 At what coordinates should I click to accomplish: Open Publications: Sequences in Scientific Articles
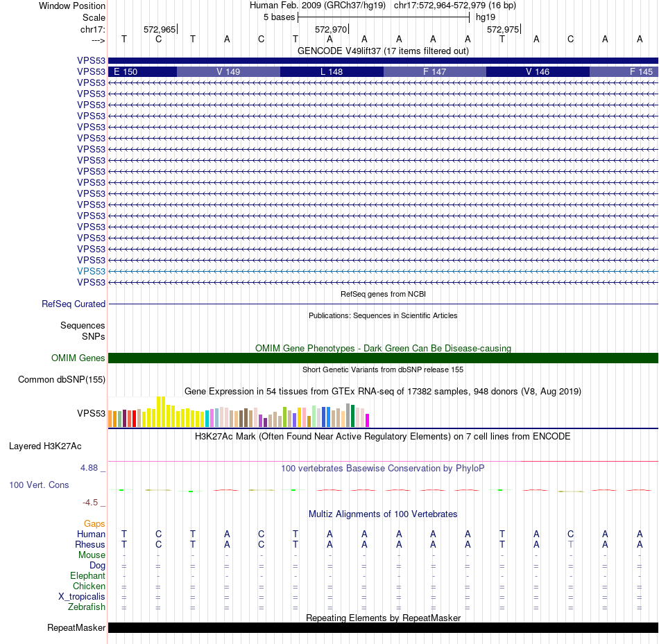[383, 315]
